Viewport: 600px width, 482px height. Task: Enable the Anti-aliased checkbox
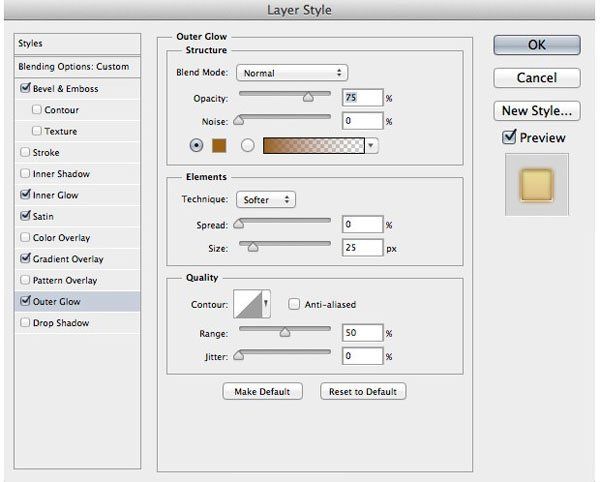pyautogui.click(x=294, y=304)
